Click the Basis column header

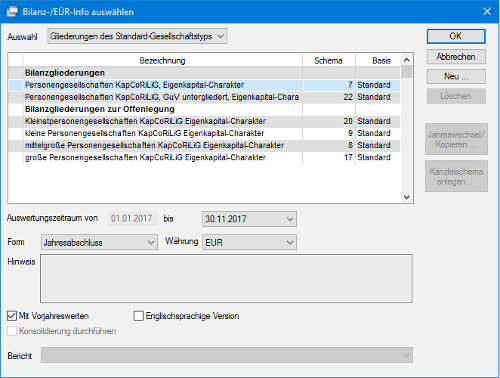(x=378, y=60)
